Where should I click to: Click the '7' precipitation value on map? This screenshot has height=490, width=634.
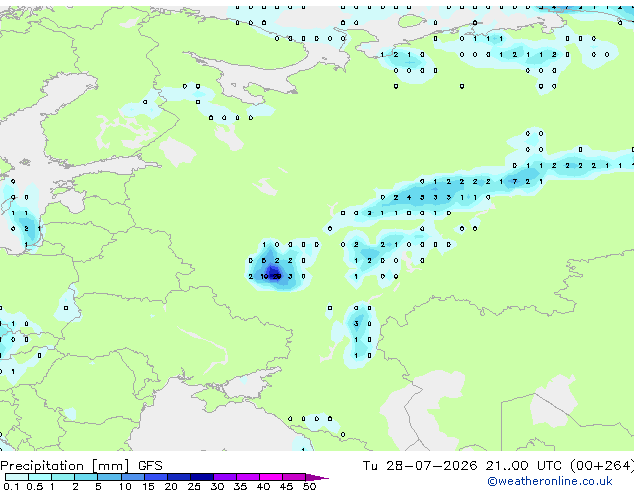pos(514,182)
